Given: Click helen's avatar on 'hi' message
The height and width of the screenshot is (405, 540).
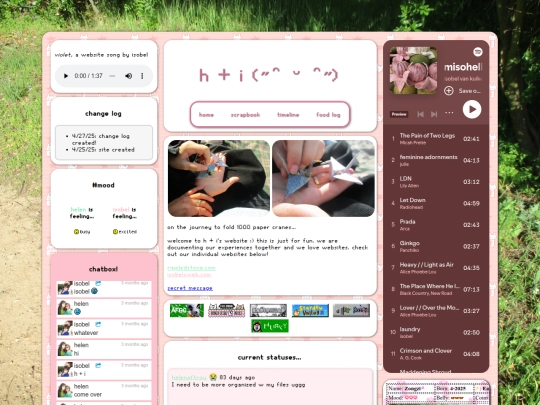Looking at the screenshot, I should 65,349.
